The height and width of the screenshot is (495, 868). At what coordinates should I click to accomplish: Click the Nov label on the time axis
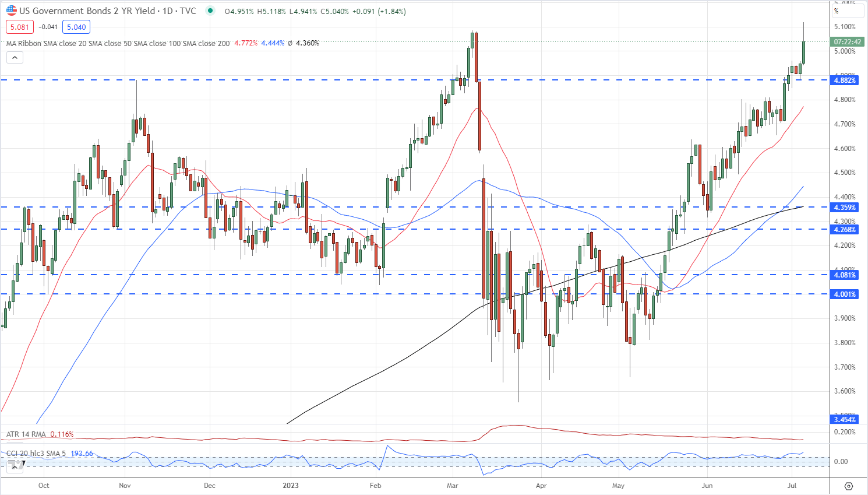125,485
